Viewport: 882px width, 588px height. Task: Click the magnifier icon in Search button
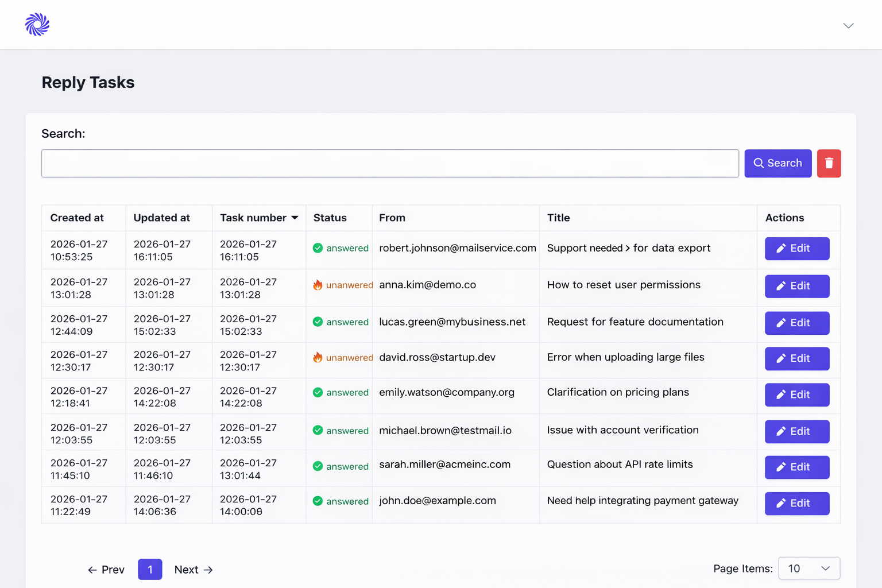[x=759, y=164]
